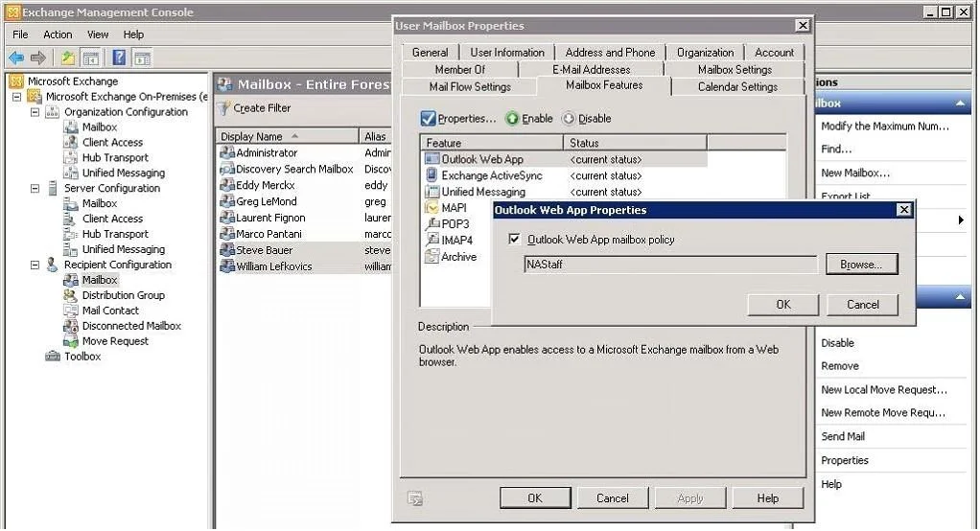Image resolution: width=980 pixels, height=531 pixels.
Task: Switch to the Mailbox Settings tab
Action: [735, 69]
